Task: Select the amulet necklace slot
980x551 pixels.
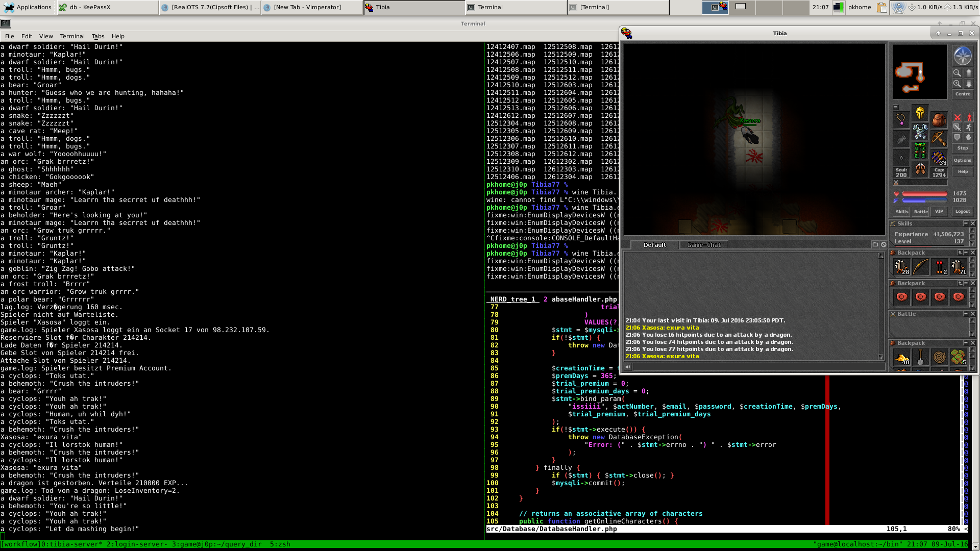Action: [x=901, y=120]
